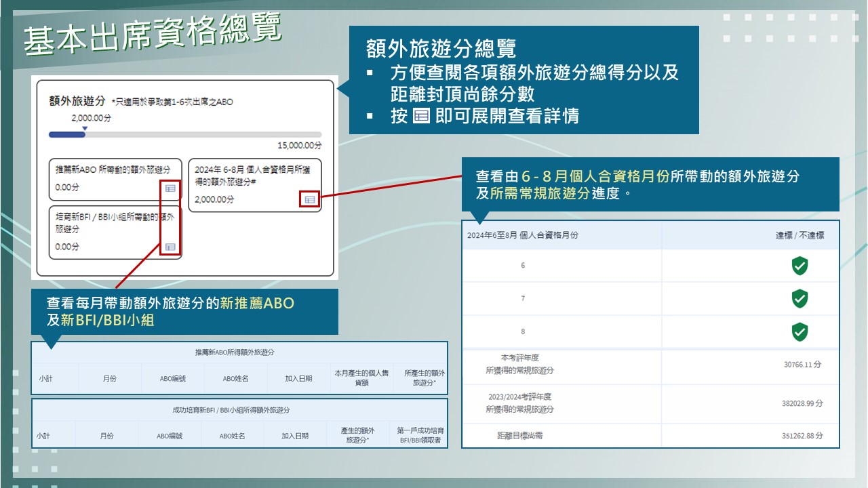Click 351262.88分 value
Viewport: 868px width, 488px height.
(802, 436)
